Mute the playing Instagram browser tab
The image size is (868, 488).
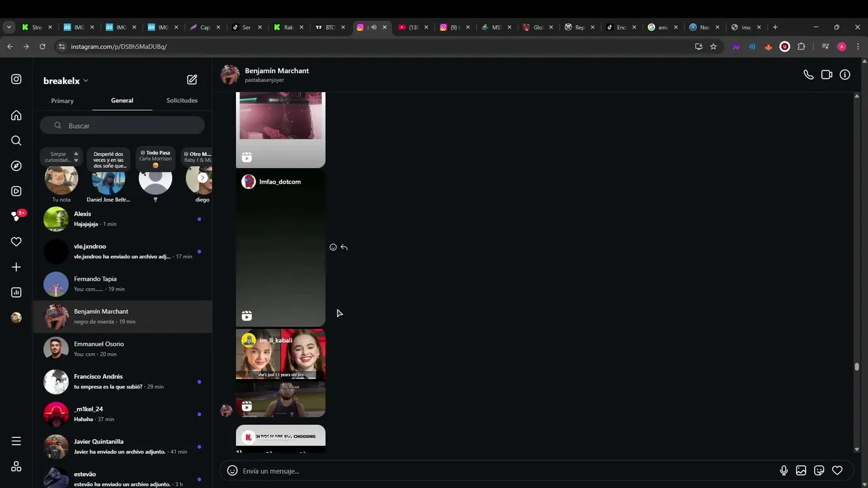pos(373,27)
